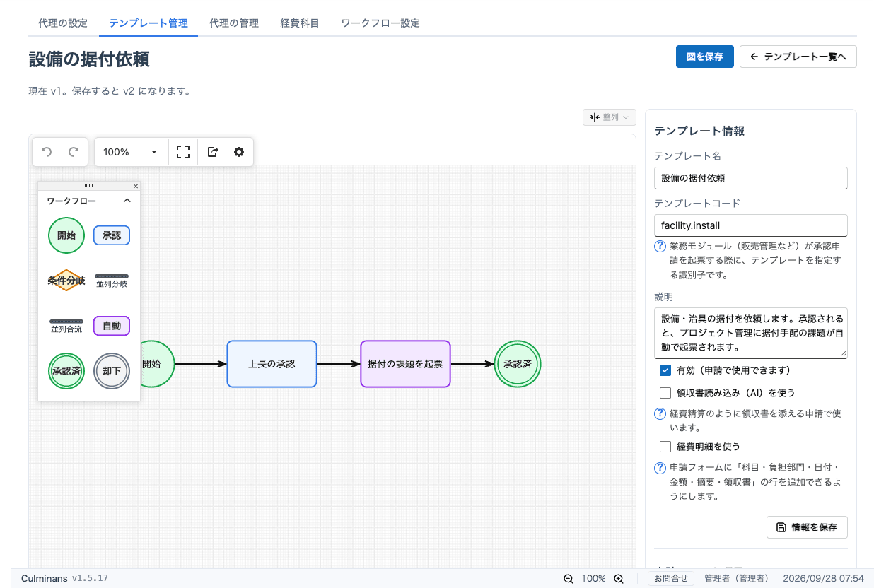Toggle the 有効 checkbox

pos(665,370)
